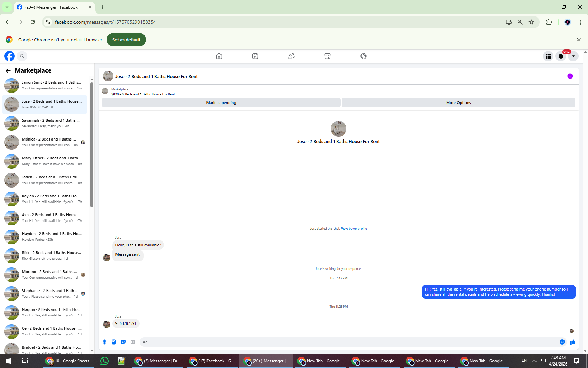Mark the listing as pending

click(x=221, y=103)
